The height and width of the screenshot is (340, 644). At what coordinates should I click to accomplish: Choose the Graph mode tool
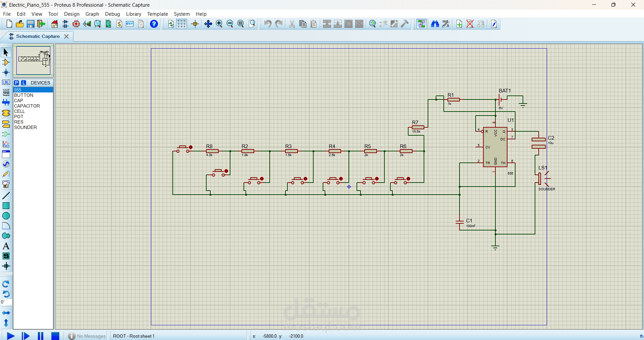(x=6, y=144)
